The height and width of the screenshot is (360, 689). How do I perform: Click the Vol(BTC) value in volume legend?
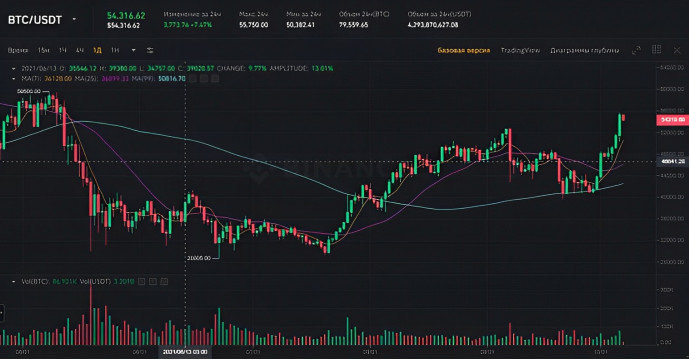click(x=65, y=281)
